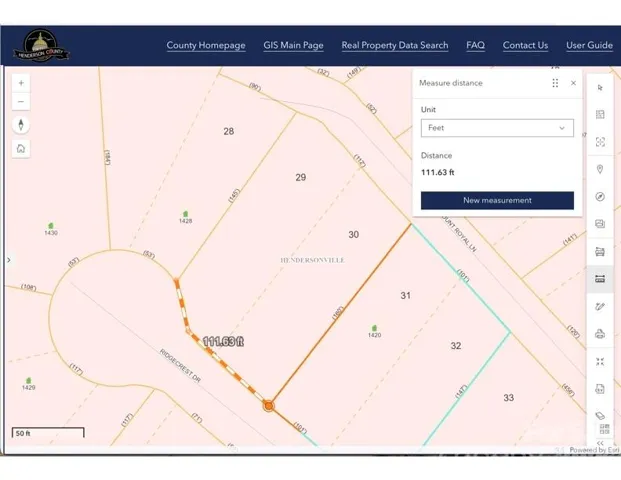Select parcel lot 30
This screenshot has height=480, width=621.
coord(354,234)
